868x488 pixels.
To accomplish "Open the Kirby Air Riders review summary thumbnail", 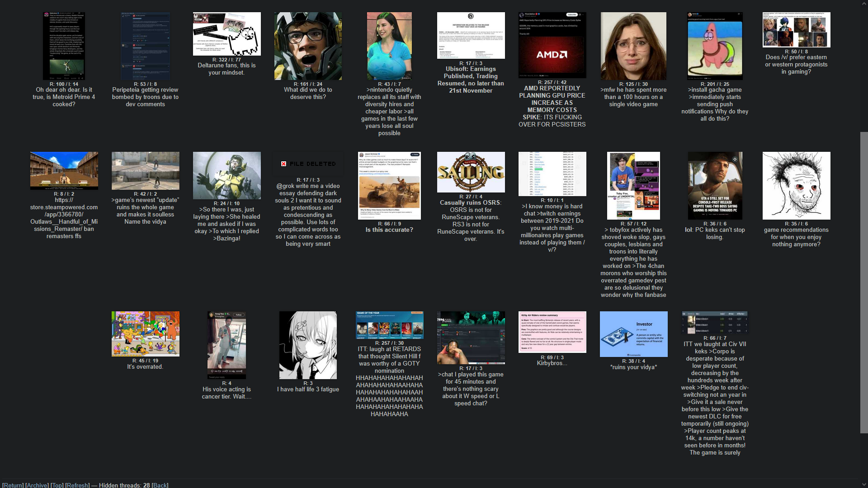I will point(552,332).
